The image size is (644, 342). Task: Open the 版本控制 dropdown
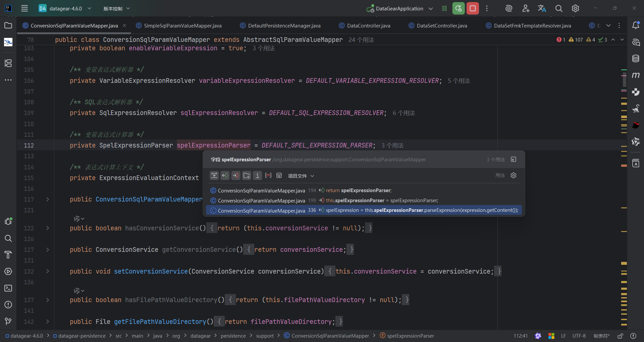pos(116,8)
